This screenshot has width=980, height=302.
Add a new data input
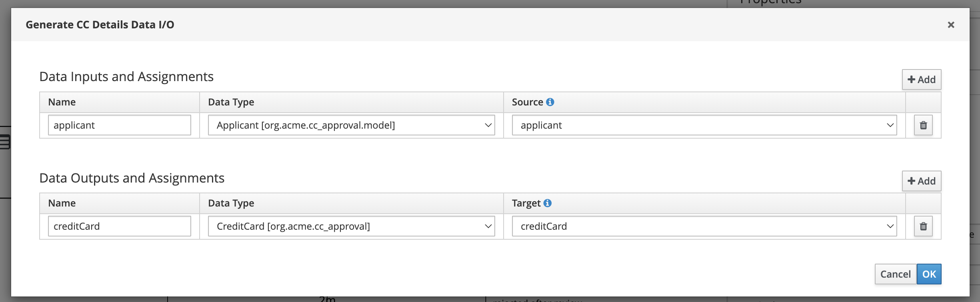click(x=922, y=79)
